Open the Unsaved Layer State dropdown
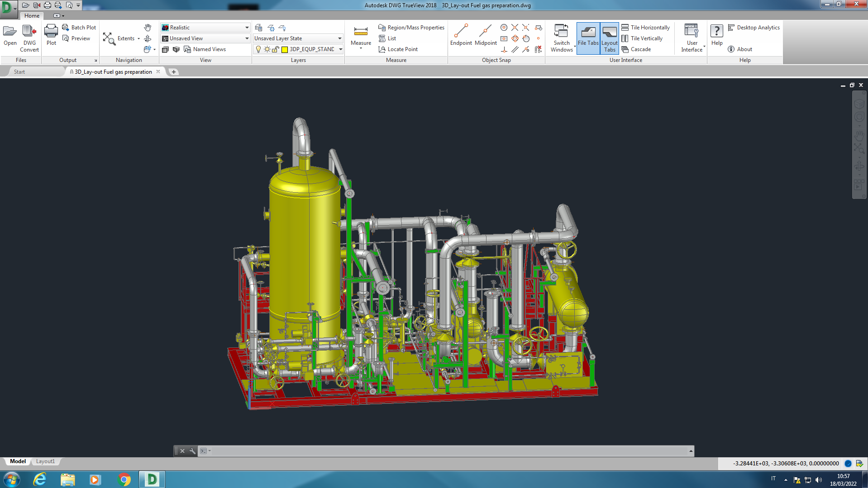Screen dimensions: 868x488 [339, 38]
